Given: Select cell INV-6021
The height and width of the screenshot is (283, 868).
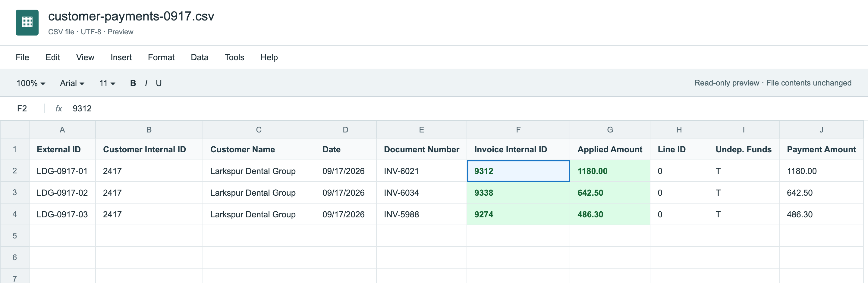Looking at the screenshot, I should [422, 171].
